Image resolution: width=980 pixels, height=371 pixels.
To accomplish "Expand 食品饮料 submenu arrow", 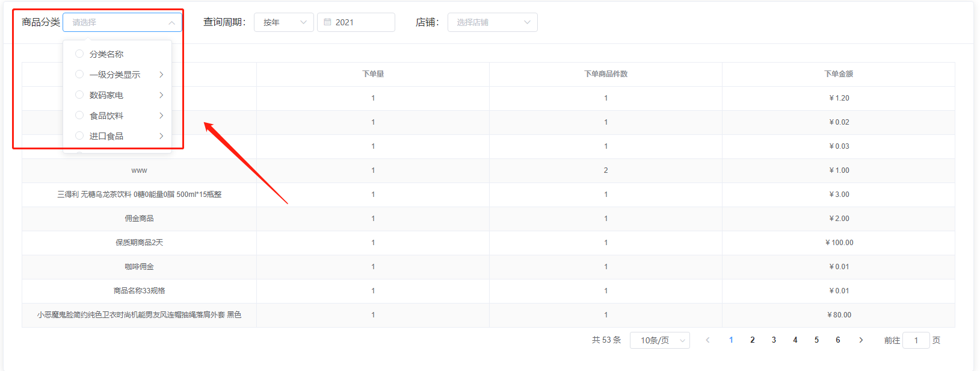I will [161, 116].
